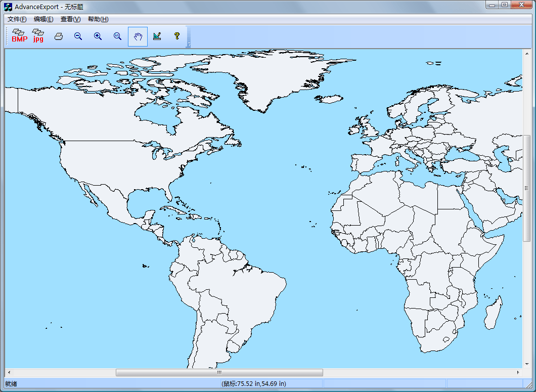
Task: Open the 文件(F) menu
Action: point(17,19)
